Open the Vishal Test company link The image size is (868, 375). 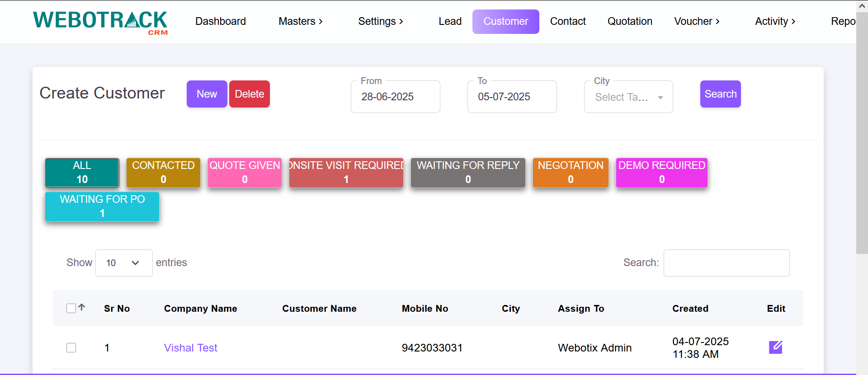click(190, 348)
